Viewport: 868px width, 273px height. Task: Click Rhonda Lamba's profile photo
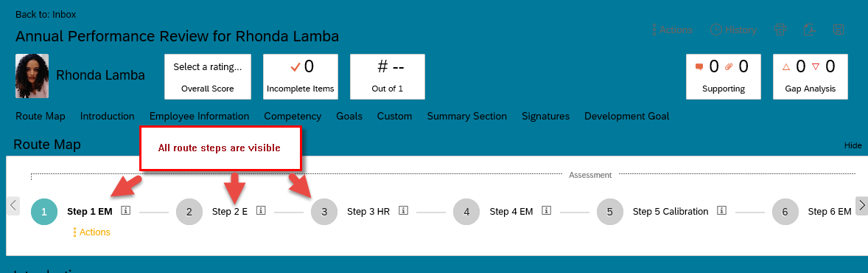coord(32,76)
